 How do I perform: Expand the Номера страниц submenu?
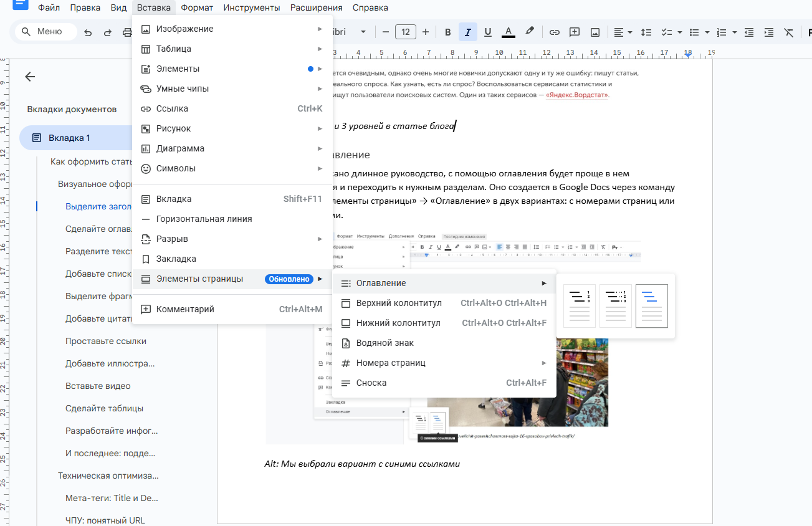click(x=444, y=363)
